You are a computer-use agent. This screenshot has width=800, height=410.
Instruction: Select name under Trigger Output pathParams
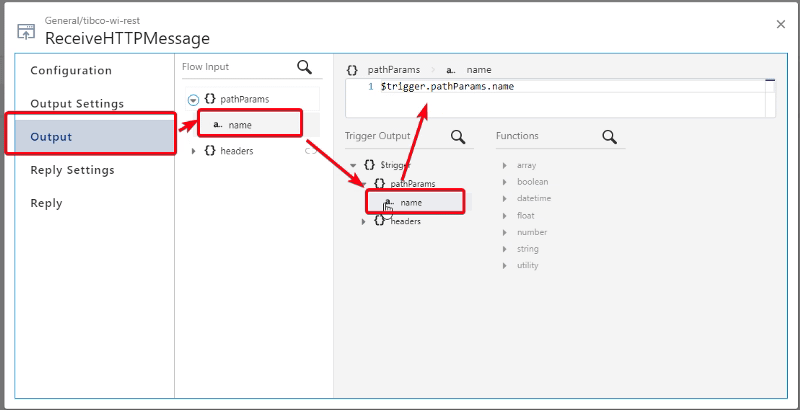[x=411, y=202]
